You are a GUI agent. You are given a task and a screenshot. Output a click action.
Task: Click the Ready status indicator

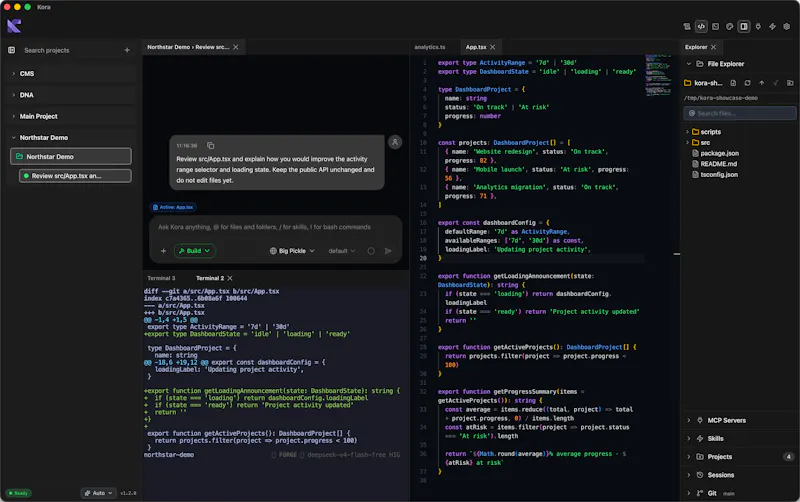18,493
